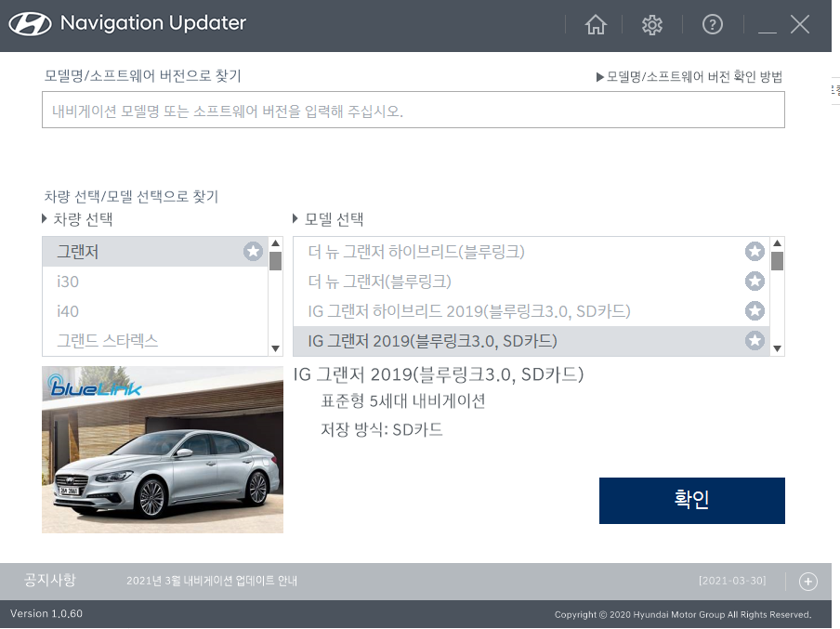Click the bluelink logo on the car image
The width and height of the screenshot is (840, 629).
click(x=94, y=387)
